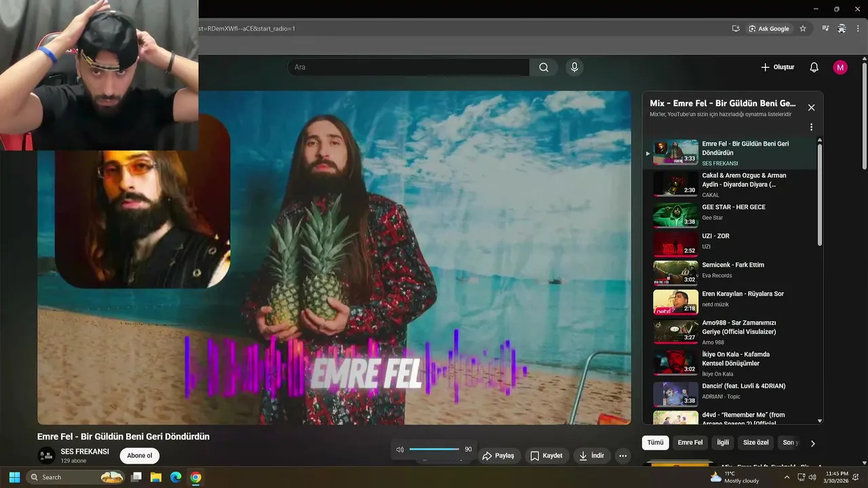
Task: Open more actions ellipsis under video
Action: click(623, 455)
